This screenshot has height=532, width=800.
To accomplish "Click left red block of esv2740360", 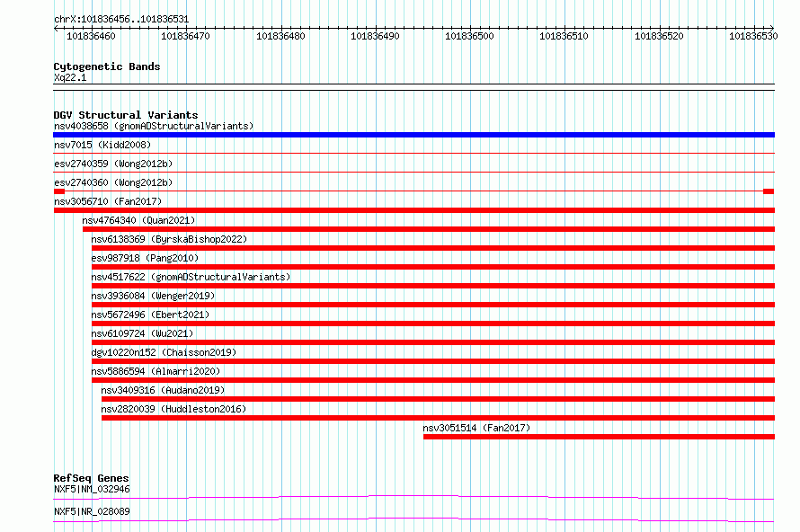I will (59, 191).
